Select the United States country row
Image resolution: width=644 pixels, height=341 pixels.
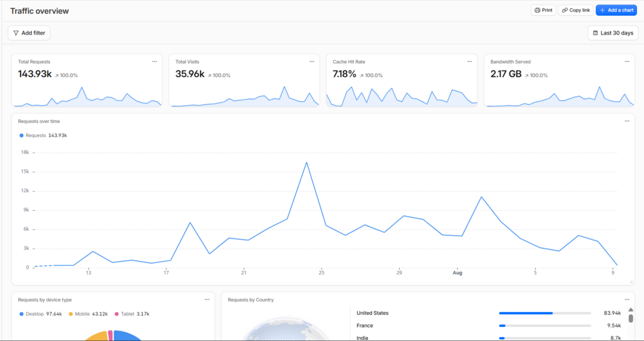pos(488,313)
